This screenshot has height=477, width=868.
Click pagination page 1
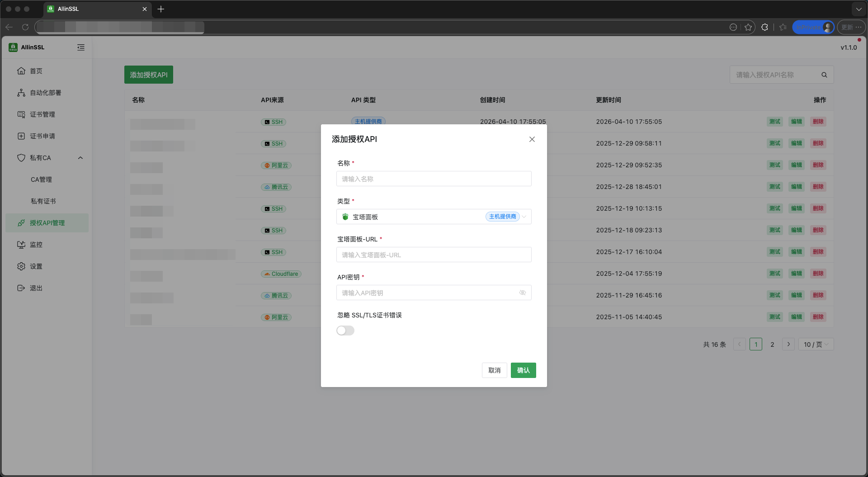tap(756, 344)
